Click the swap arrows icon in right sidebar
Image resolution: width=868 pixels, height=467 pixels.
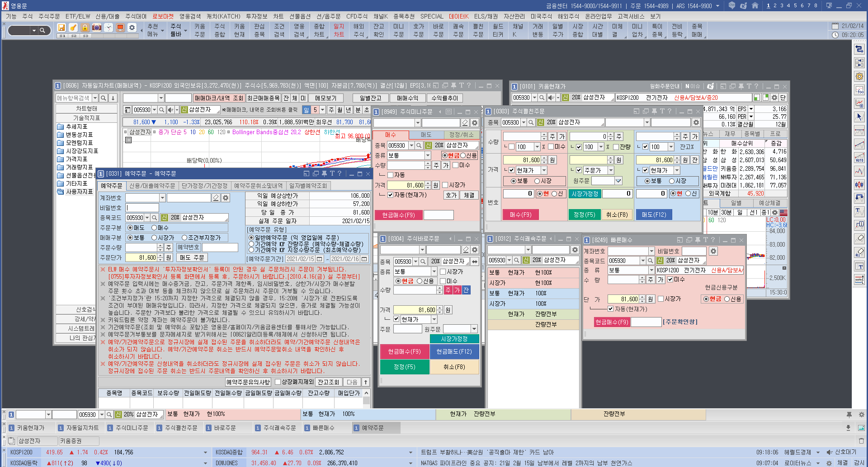[x=859, y=49]
